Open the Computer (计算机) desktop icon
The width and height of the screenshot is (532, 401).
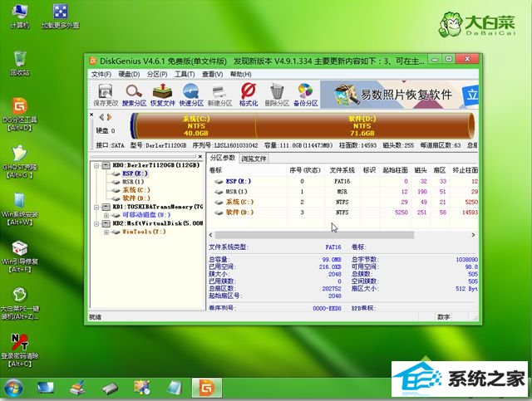pos(20,16)
